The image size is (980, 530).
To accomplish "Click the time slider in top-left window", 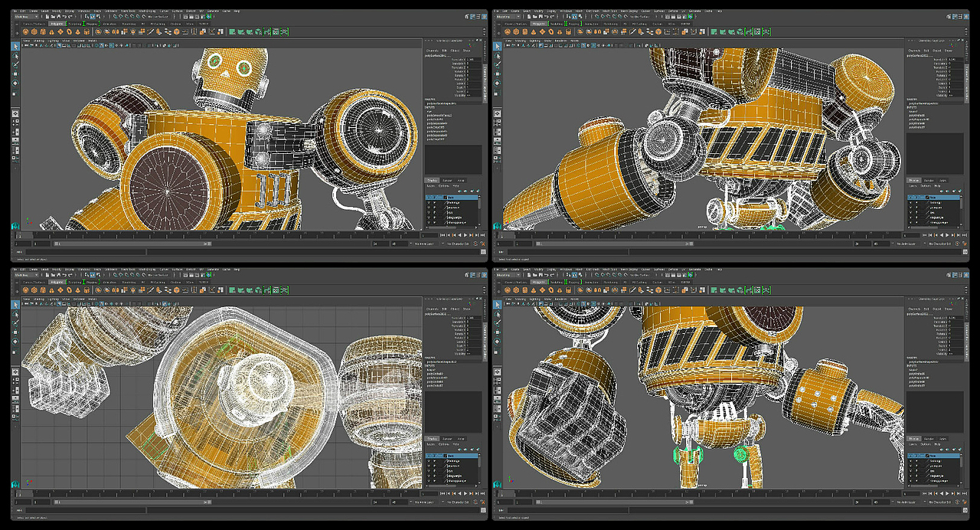I will click(217, 235).
